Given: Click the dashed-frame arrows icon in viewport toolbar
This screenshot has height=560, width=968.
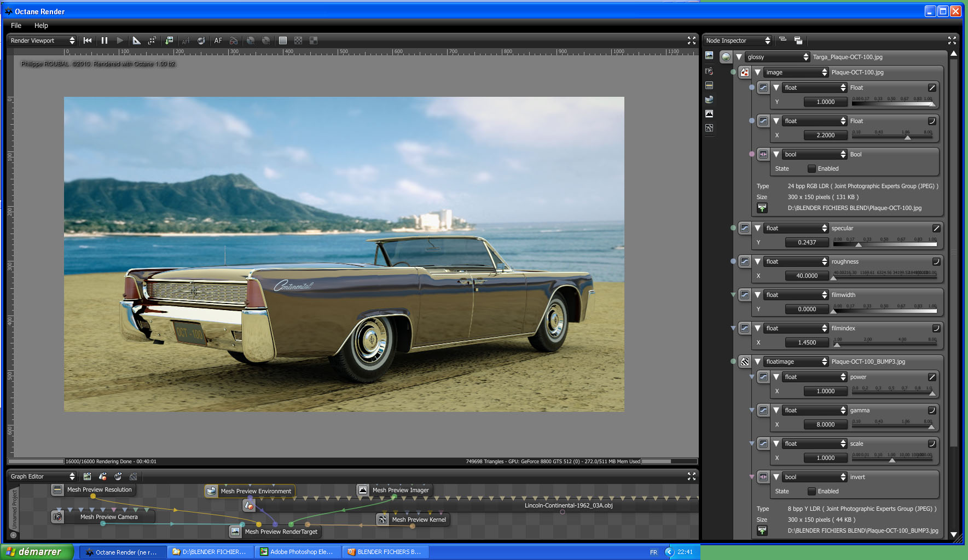Looking at the screenshot, I should tap(152, 40).
